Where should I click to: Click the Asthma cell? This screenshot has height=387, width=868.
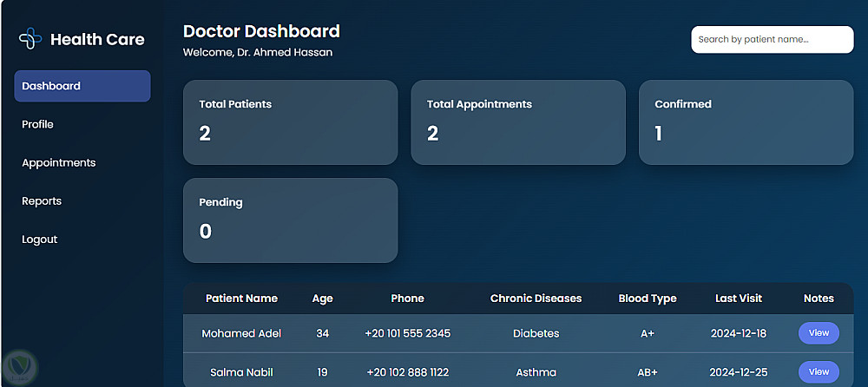[536, 372]
